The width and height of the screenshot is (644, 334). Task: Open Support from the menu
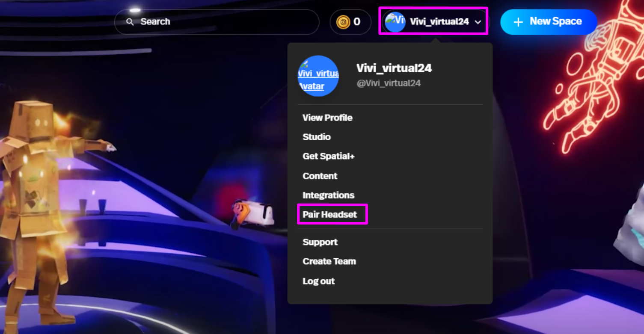click(320, 242)
